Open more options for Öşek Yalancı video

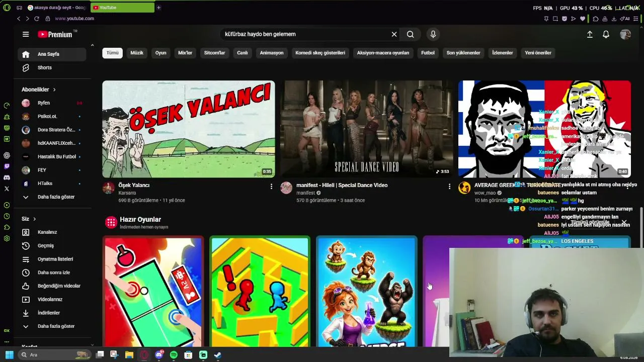271,187
